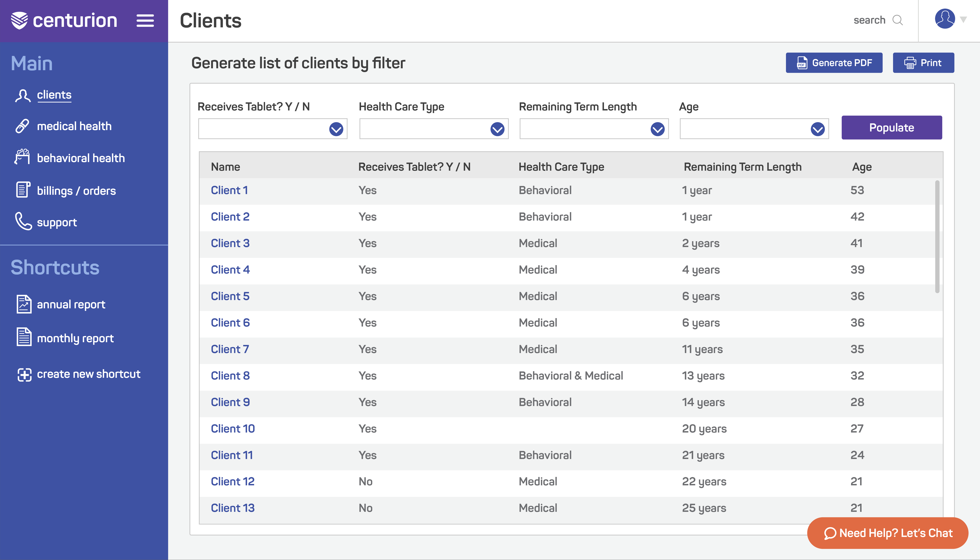This screenshot has height=560, width=980.
Task: Open the support menu item
Action: point(57,222)
